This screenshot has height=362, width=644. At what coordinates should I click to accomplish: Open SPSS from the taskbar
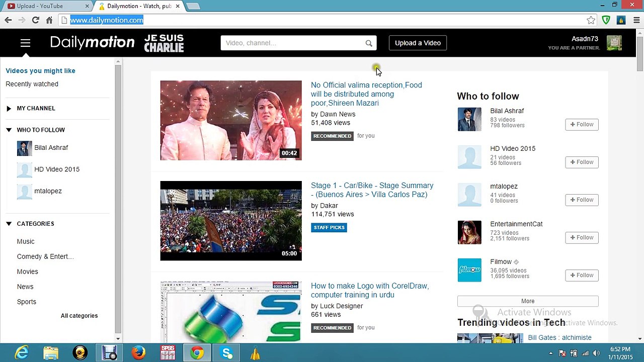(x=168, y=353)
